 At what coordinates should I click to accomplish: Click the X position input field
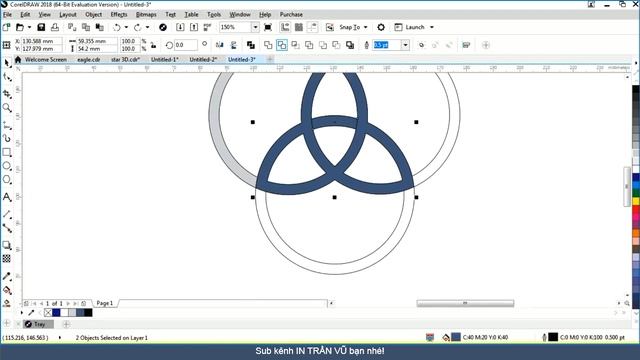click(x=41, y=41)
